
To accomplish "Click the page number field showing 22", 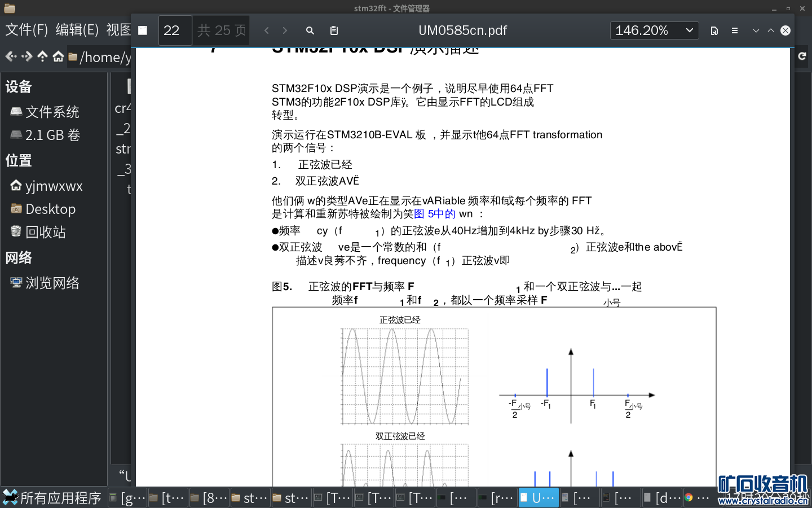I will 175,30.
